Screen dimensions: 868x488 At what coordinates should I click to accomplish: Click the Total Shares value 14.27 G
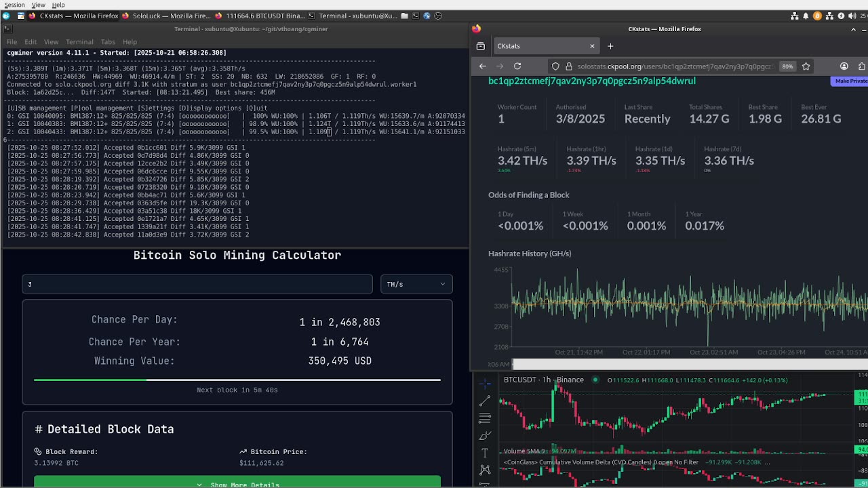click(x=709, y=119)
